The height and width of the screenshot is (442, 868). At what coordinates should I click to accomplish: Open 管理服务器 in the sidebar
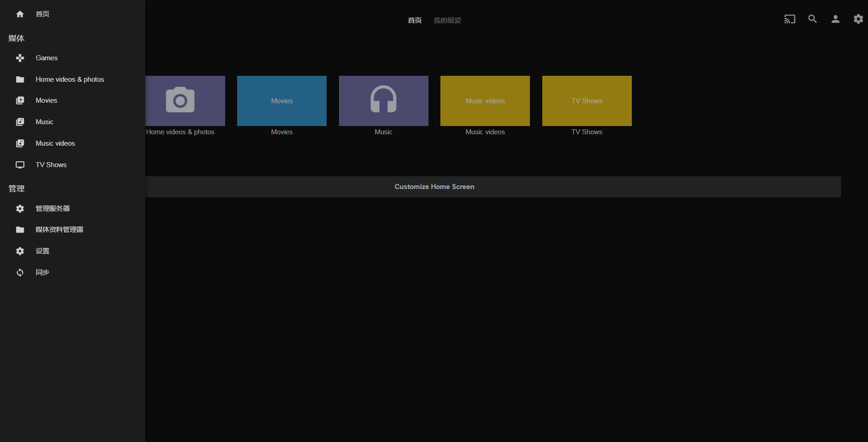point(73,209)
